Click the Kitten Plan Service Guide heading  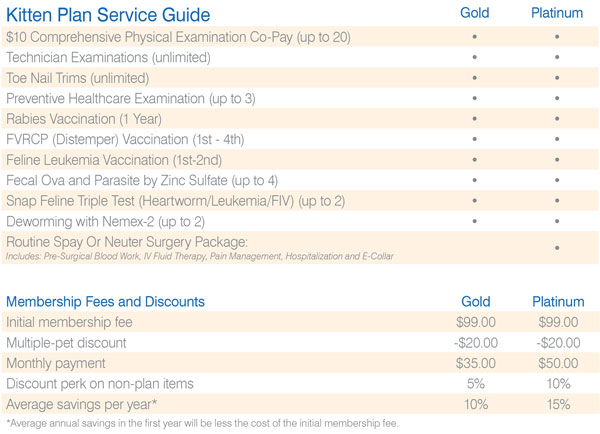(x=108, y=15)
